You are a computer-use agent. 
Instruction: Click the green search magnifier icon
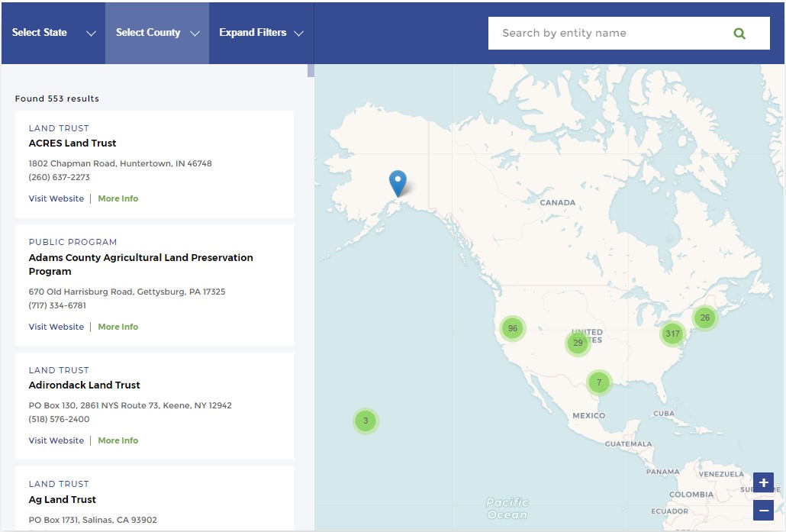point(739,34)
